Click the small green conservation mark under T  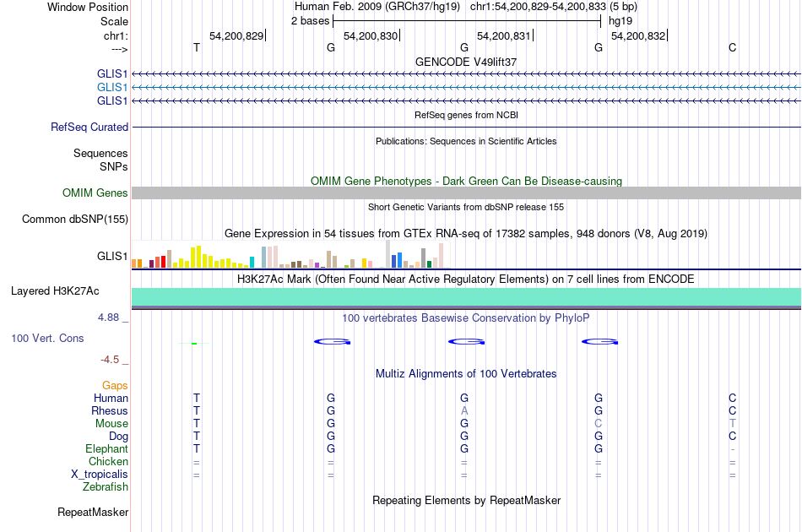pyautogui.click(x=194, y=343)
